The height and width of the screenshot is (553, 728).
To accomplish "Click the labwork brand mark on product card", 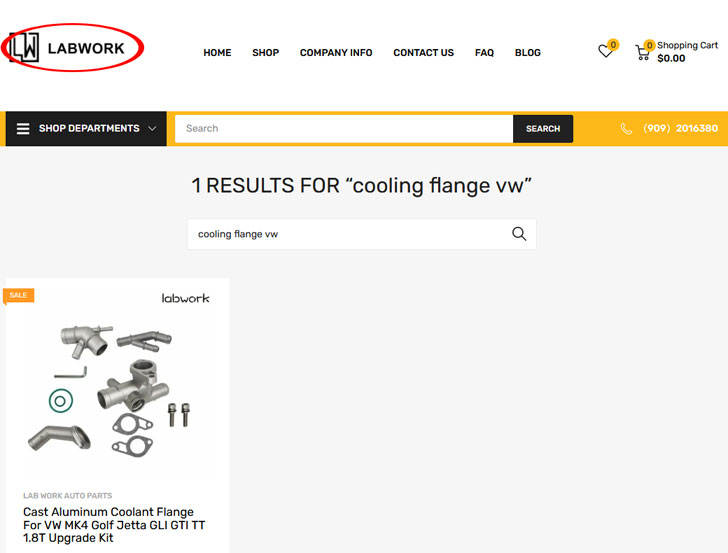I will pos(185,298).
